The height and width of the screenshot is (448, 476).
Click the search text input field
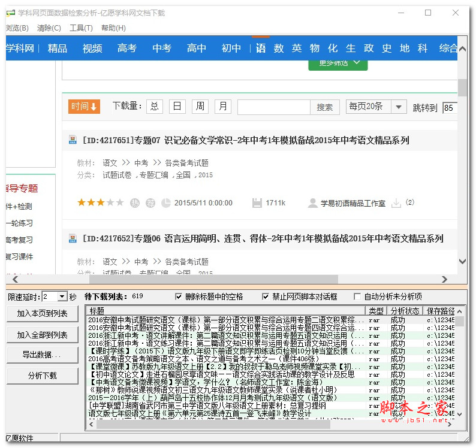point(274,107)
